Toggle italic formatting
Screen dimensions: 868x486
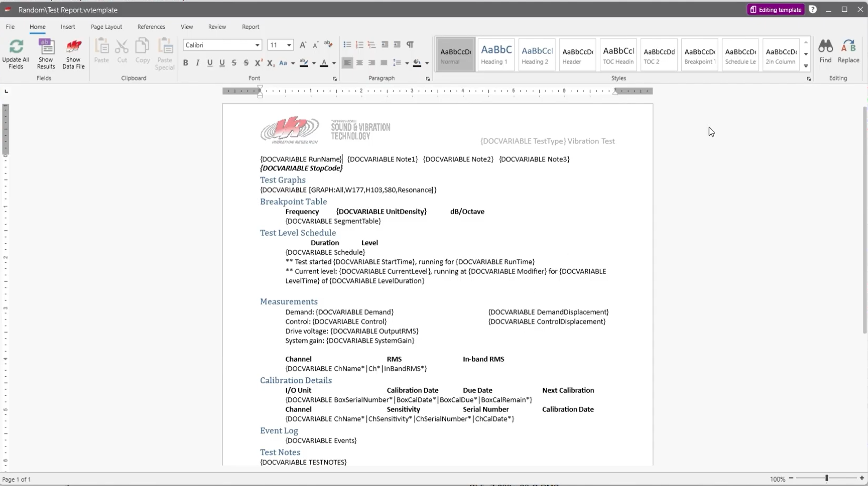pyautogui.click(x=198, y=63)
